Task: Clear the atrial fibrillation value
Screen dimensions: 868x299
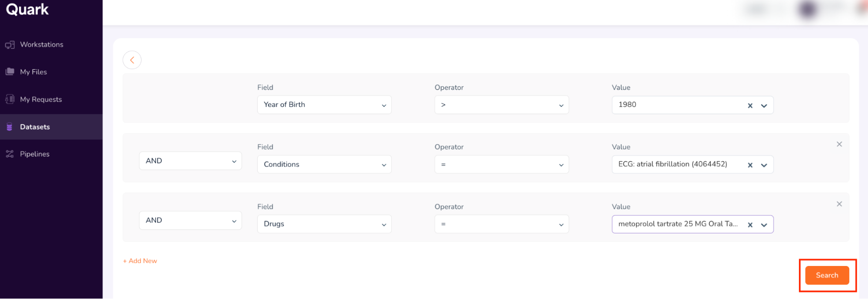Action: point(750,165)
